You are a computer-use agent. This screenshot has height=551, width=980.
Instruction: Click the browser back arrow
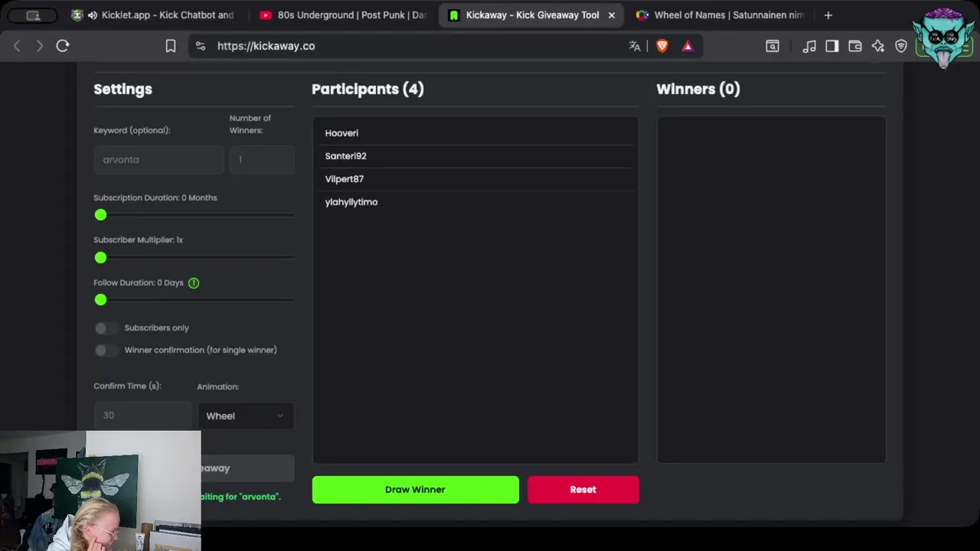(x=17, y=46)
